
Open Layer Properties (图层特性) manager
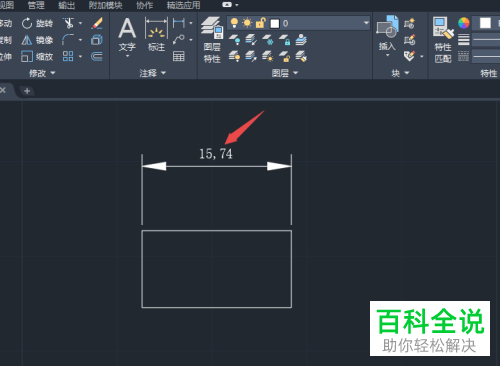(x=212, y=40)
